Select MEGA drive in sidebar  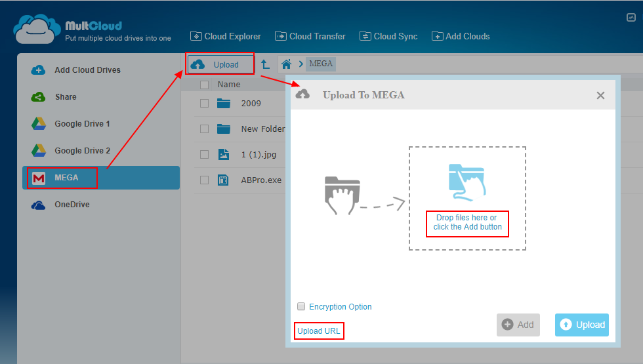click(x=101, y=178)
